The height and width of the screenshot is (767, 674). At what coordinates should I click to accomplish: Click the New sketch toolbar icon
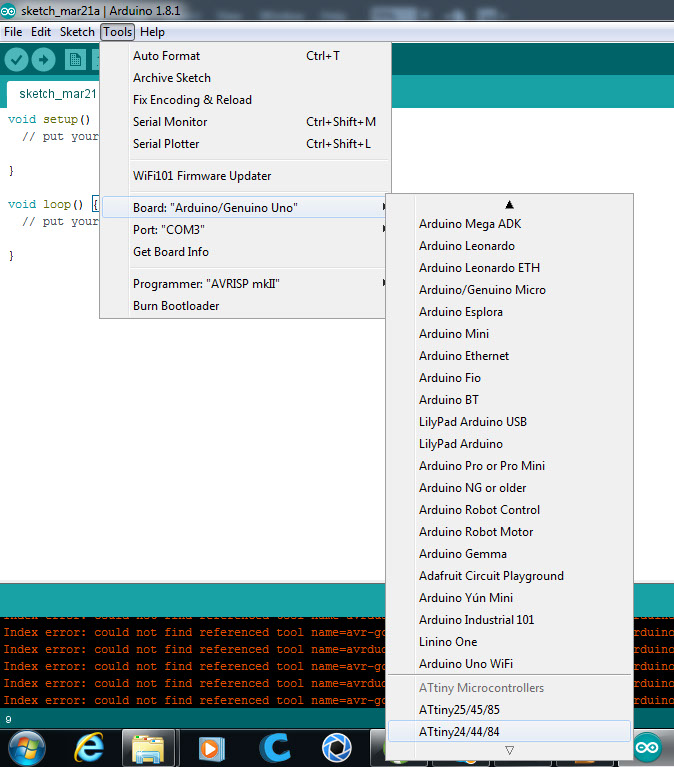coord(75,60)
